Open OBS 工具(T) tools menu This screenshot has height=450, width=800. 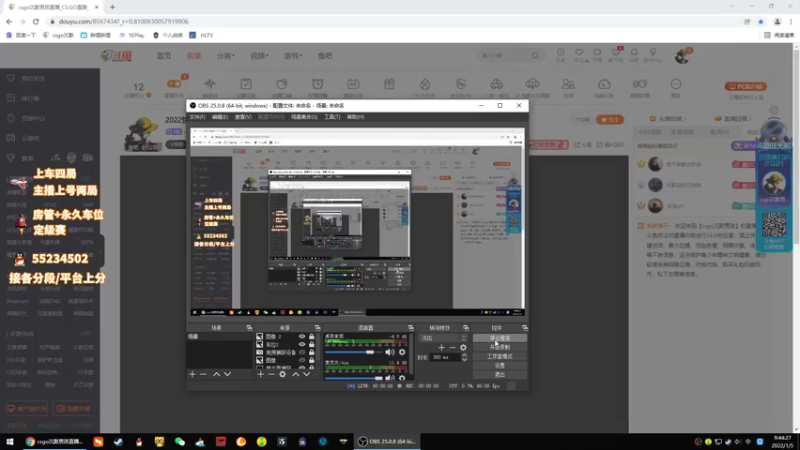(x=332, y=117)
